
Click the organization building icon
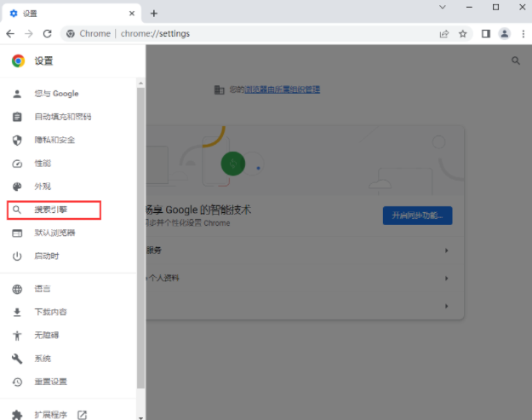click(x=219, y=90)
